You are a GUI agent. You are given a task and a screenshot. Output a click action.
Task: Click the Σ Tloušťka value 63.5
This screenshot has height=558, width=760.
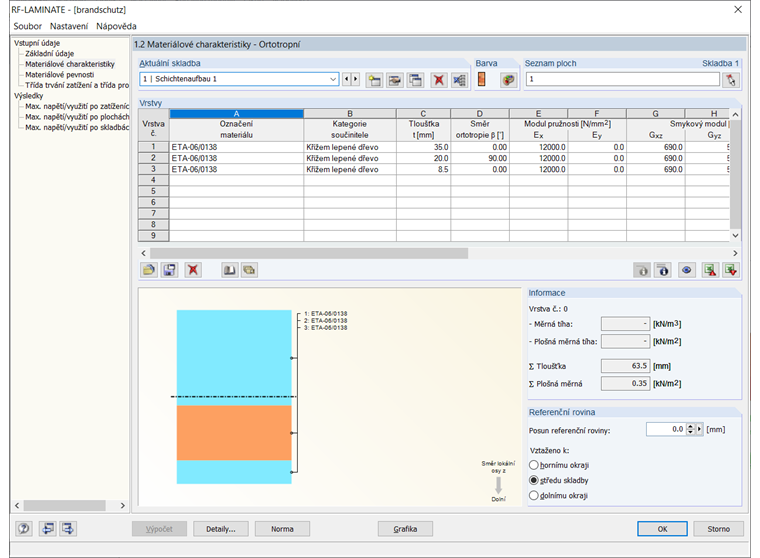pyautogui.click(x=625, y=366)
